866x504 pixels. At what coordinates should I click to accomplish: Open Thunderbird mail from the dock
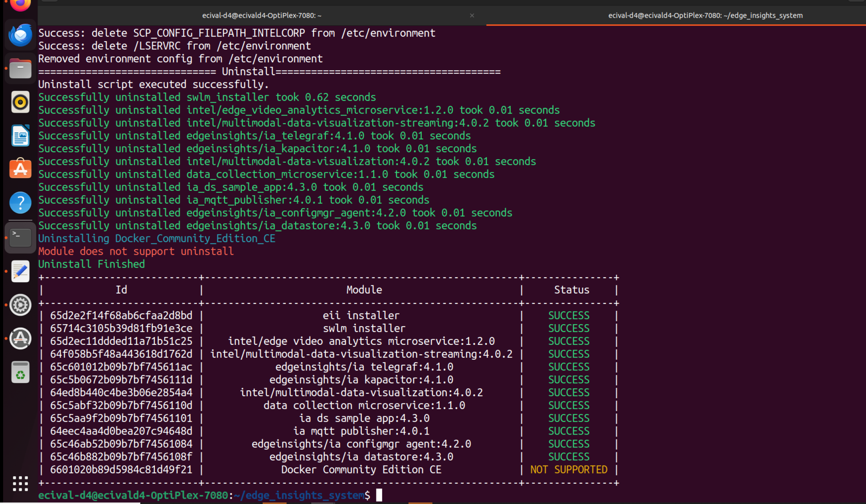[20, 35]
